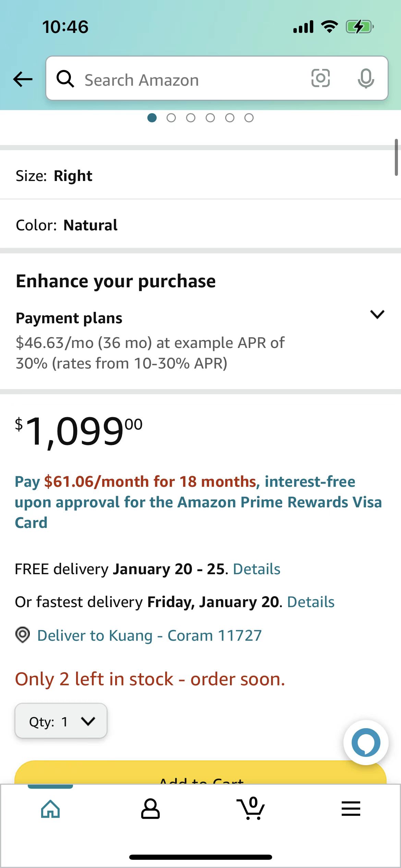Tap the microphone voice search icon
This screenshot has width=401, height=868.
click(366, 79)
